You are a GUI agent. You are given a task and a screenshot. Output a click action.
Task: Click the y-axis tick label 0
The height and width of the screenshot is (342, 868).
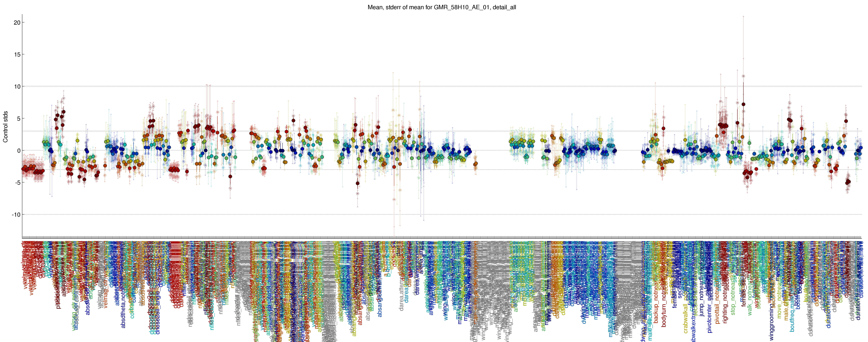tap(19, 151)
